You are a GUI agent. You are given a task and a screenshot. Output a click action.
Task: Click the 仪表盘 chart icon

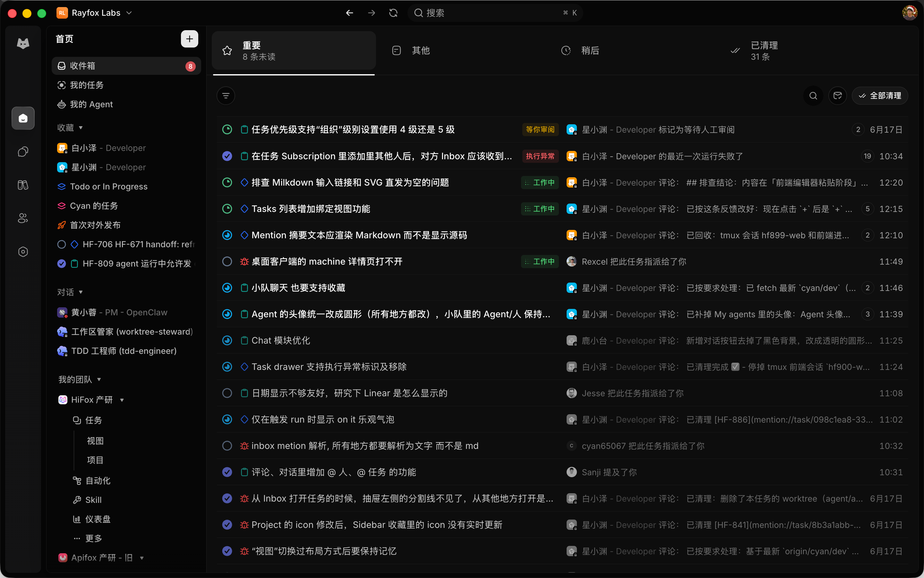pyautogui.click(x=77, y=519)
